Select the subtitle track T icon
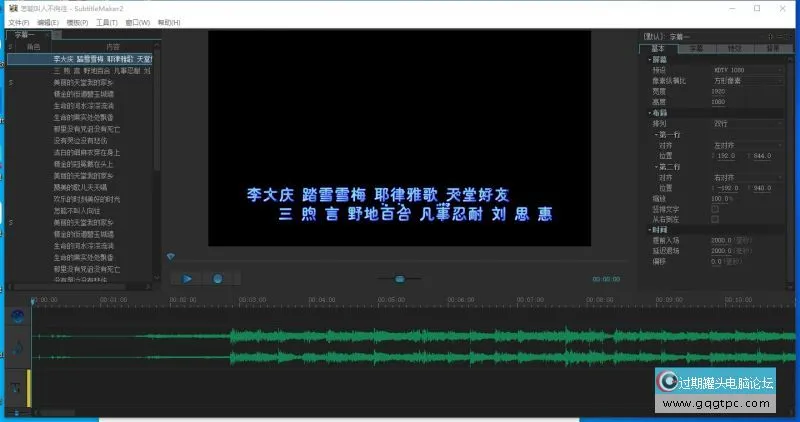The height and width of the screenshot is (422, 800). pos(15,388)
